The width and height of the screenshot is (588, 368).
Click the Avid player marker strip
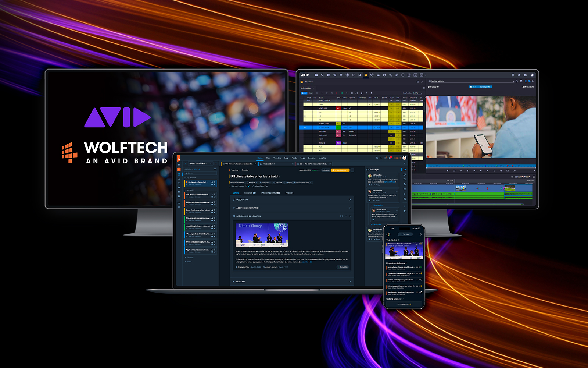(481, 166)
